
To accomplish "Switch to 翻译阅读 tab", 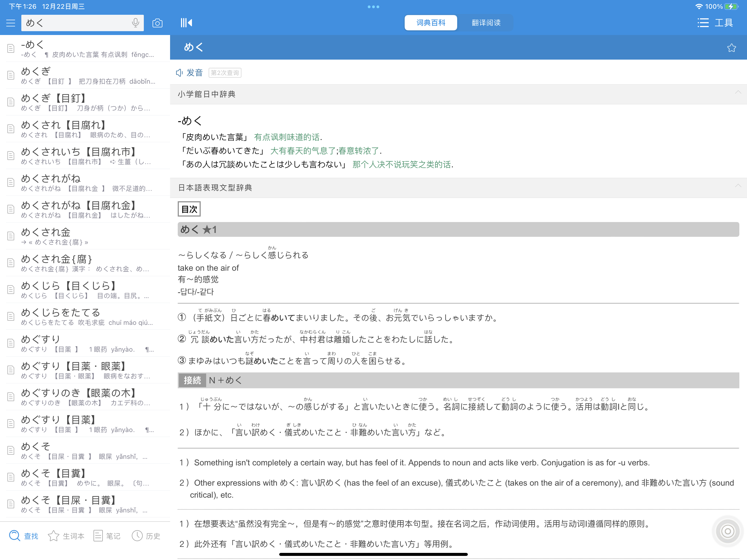I will point(486,23).
